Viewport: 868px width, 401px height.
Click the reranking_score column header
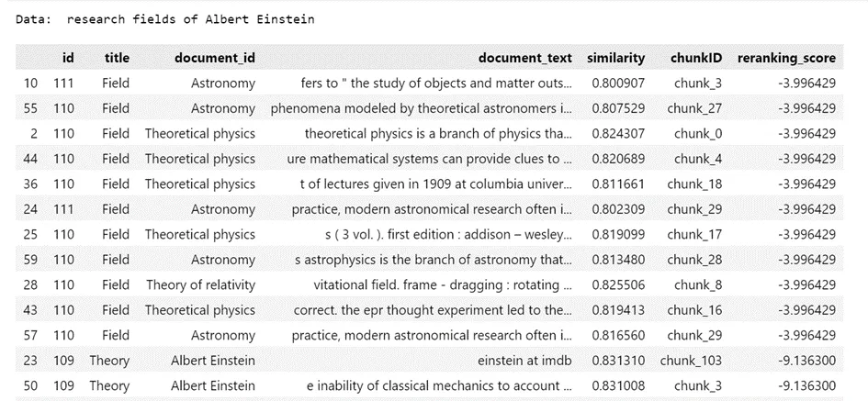click(786, 58)
